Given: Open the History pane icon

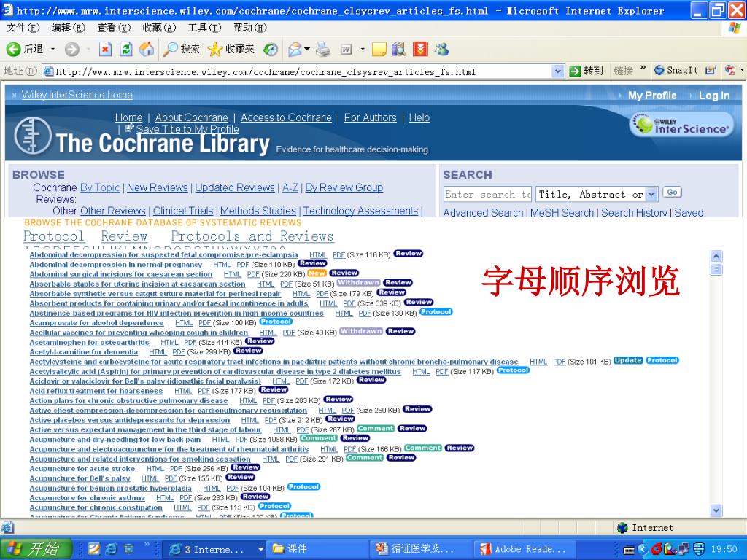Looking at the screenshot, I should tap(270, 49).
